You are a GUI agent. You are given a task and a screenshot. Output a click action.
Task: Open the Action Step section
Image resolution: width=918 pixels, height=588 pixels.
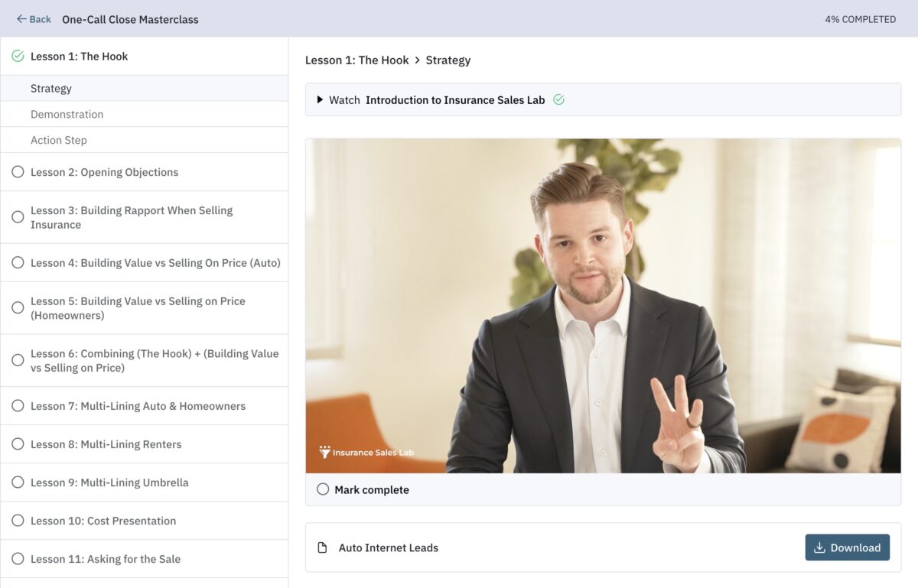[59, 140]
